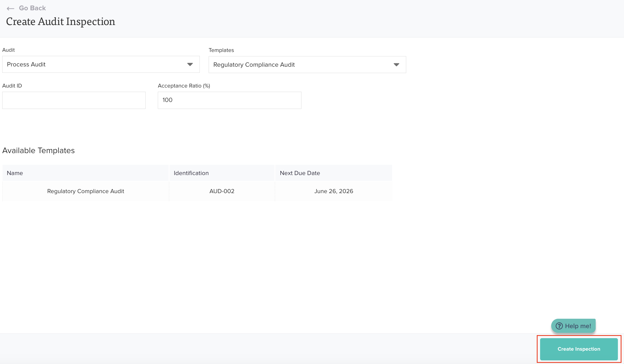Click the Create Audit Inspection page title
Image resolution: width=624 pixels, height=364 pixels.
(x=61, y=22)
